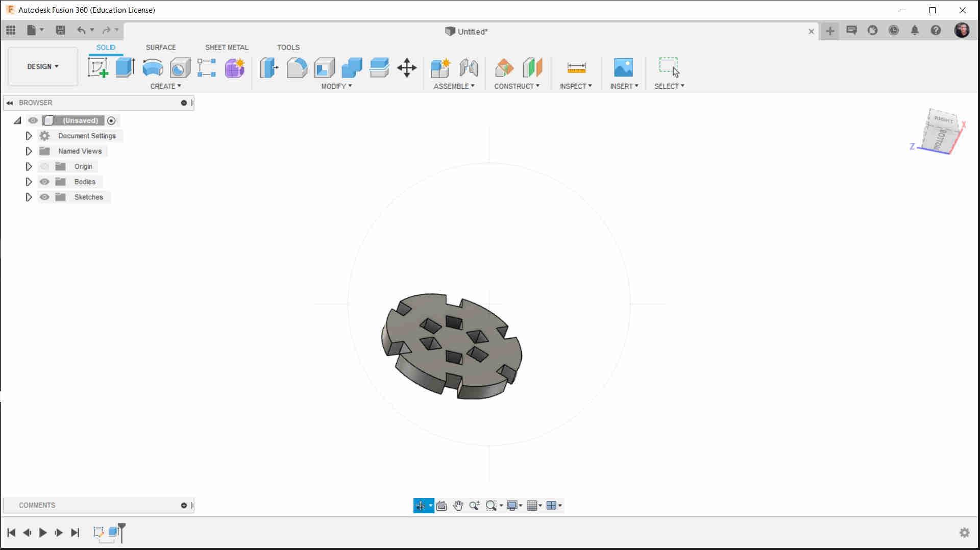Viewport: 980px width, 550px height.
Task: Switch to the TOOLS tab
Action: (288, 47)
